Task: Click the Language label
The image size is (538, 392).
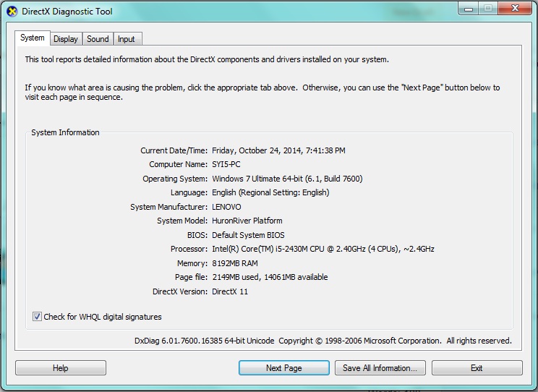Action: click(189, 192)
